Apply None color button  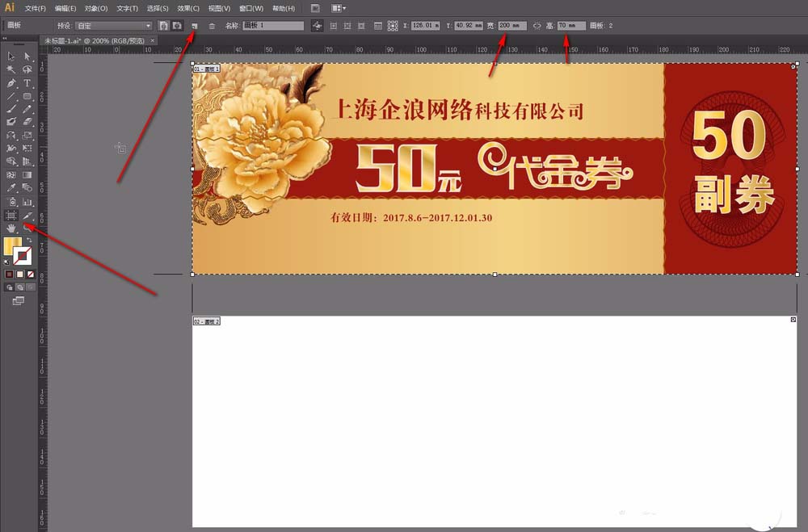tap(31, 274)
